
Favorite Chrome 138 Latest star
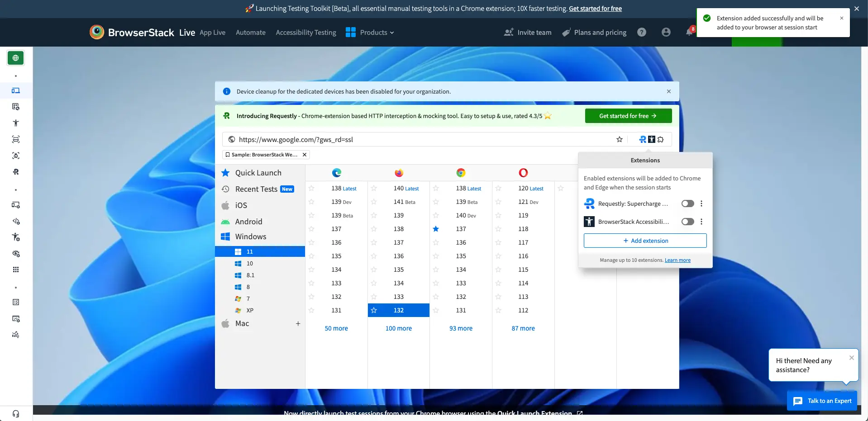(x=436, y=188)
